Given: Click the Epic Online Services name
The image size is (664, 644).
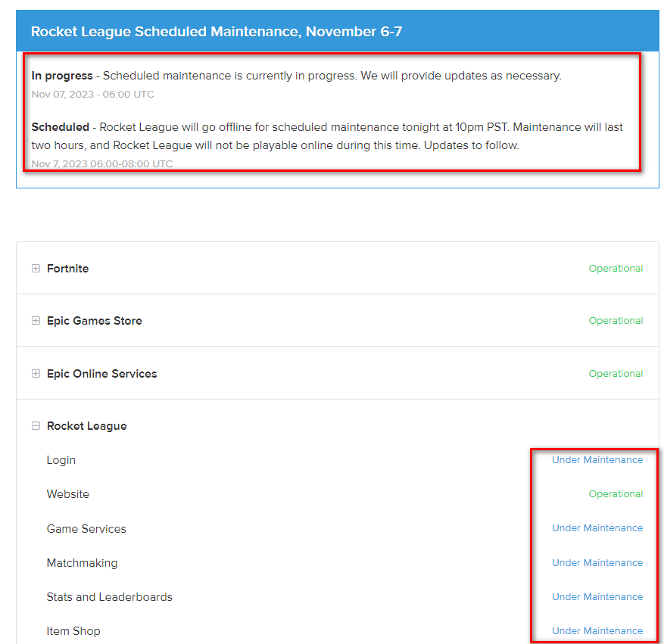Looking at the screenshot, I should (102, 374).
